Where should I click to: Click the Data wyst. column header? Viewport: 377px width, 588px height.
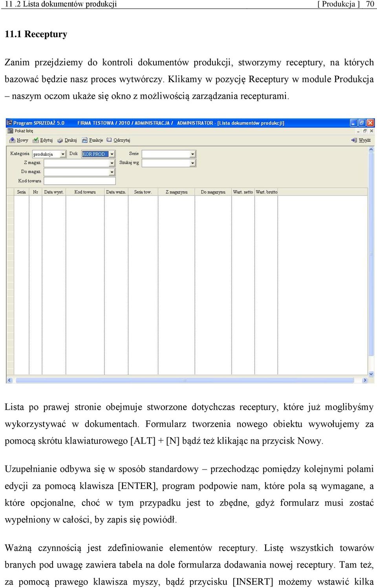click(54, 192)
